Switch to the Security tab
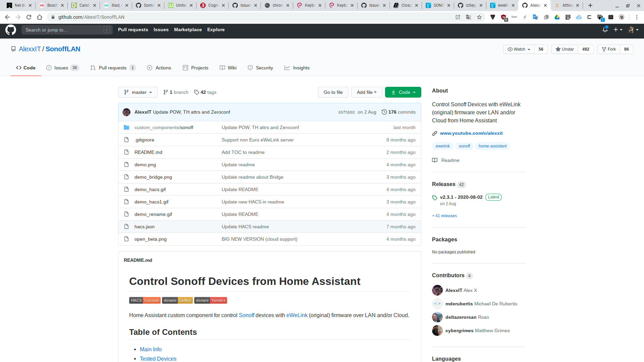Viewport: 644px width, 362px height. point(260,68)
